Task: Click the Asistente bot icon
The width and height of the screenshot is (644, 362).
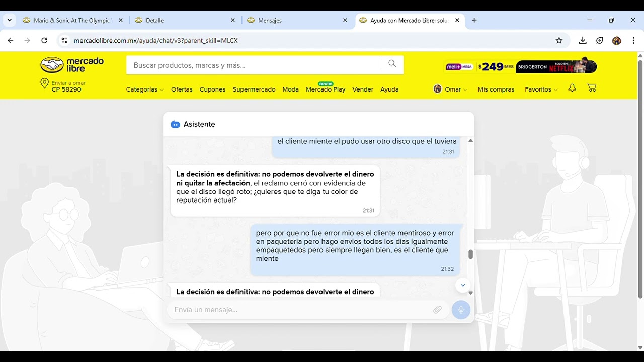Action: pyautogui.click(x=175, y=124)
